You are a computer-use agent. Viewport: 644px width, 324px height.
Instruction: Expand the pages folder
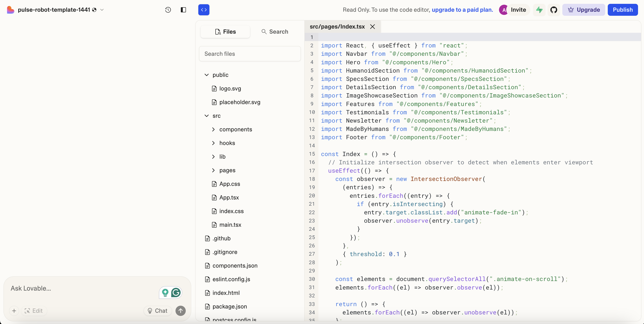pyautogui.click(x=213, y=170)
